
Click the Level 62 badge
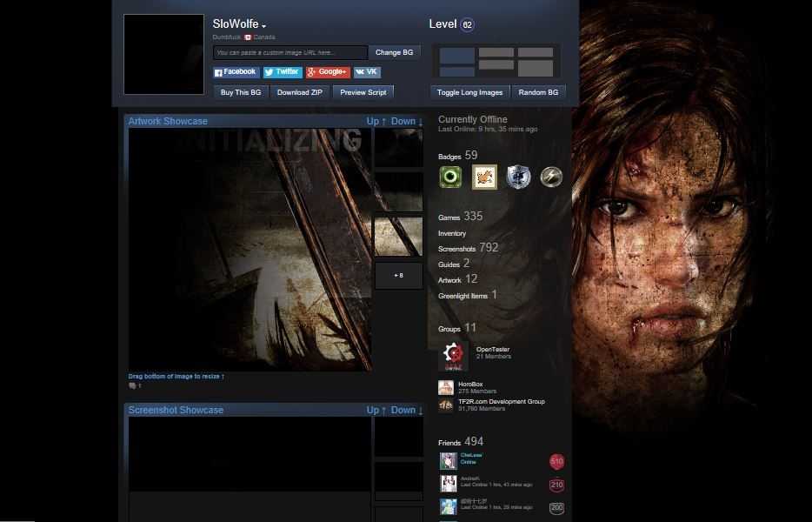(467, 24)
